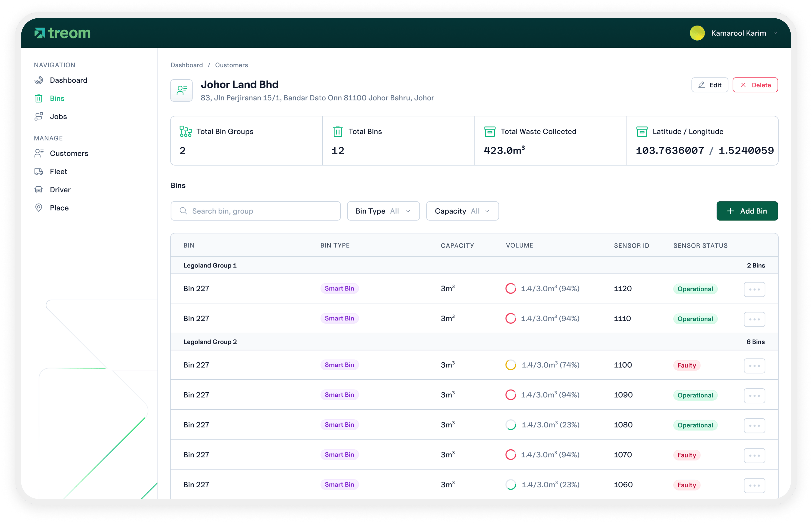Click the Add Bin button

[747, 211]
